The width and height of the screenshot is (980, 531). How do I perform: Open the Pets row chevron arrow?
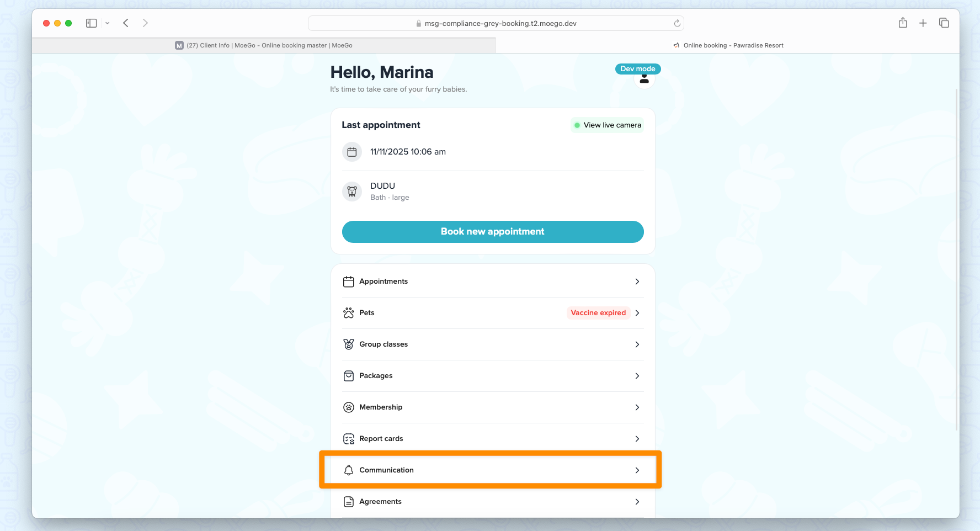click(x=637, y=313)
